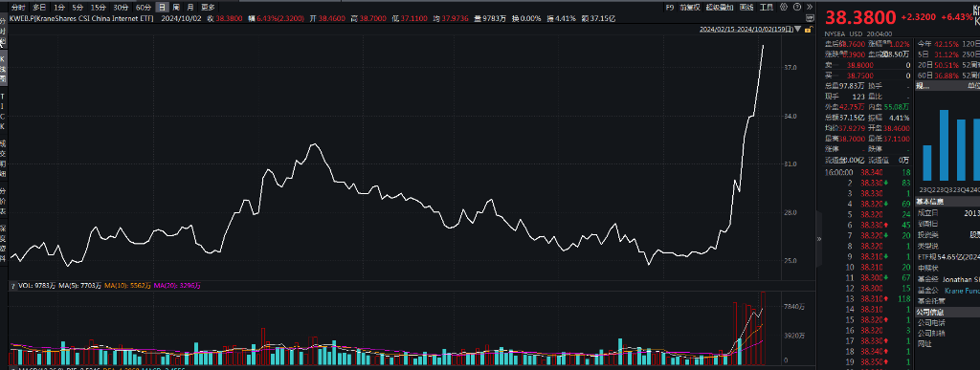Viewport: 980px width, 370px height.
Task: Click the MA(10) orange volume label
Action: 127,286
